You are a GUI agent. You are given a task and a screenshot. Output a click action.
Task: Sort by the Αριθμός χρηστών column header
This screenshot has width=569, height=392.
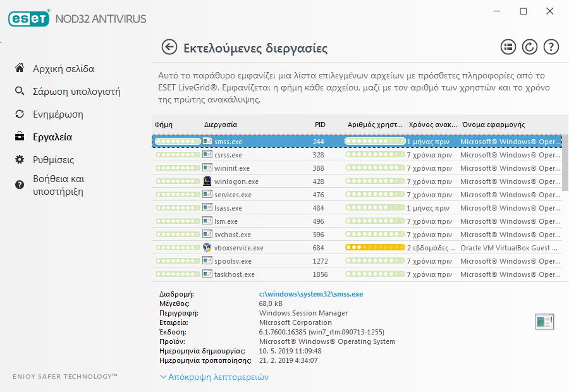click(375, 125)
